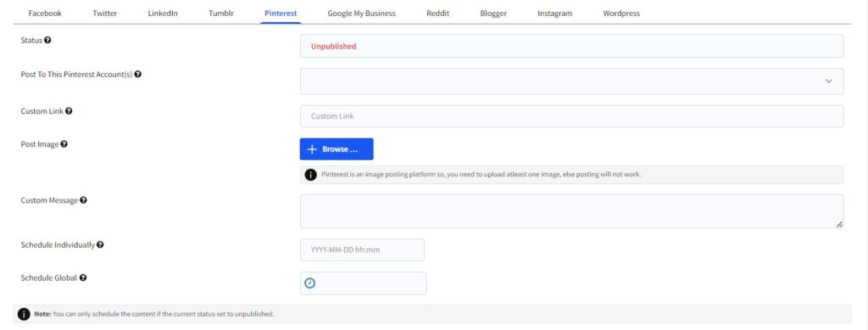Image resolution: width=868 pixels, height=330 pixels.
Task: Open the Twitter tab
Action: pos(104,14)
